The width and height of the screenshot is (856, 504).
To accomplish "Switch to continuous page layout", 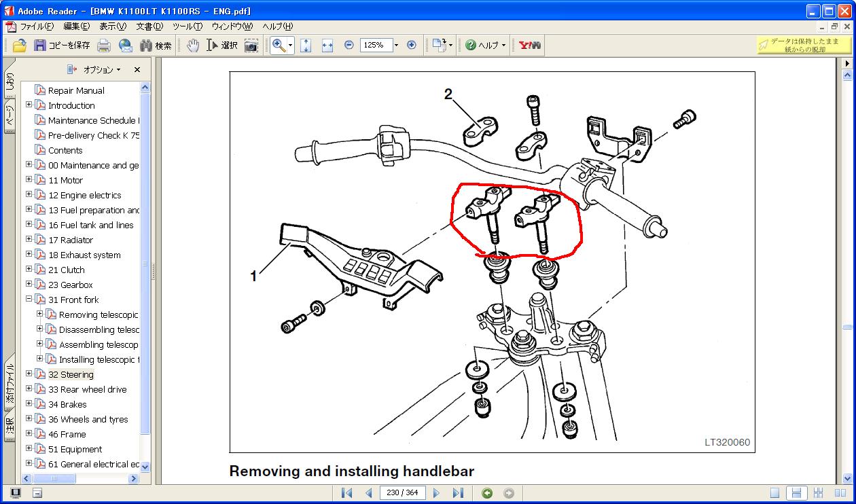I will 797,493.
